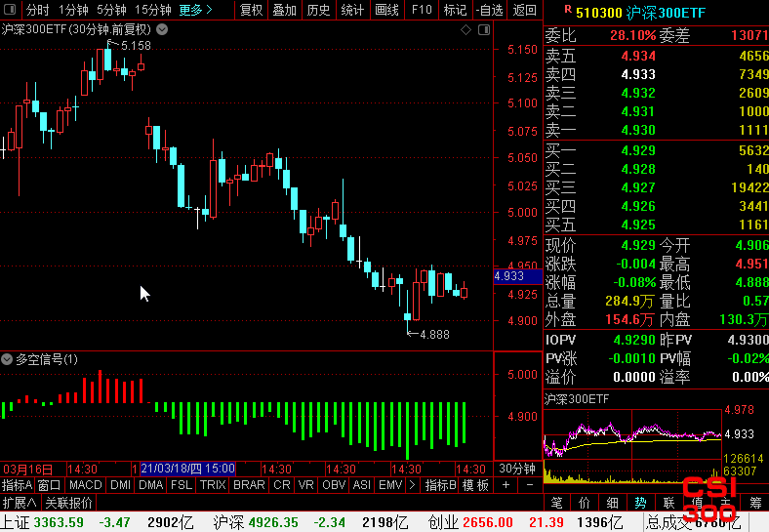Viewport: 769px width, 532px height.
Task: Switch to 势 trend tab
Action: [640, 503]
